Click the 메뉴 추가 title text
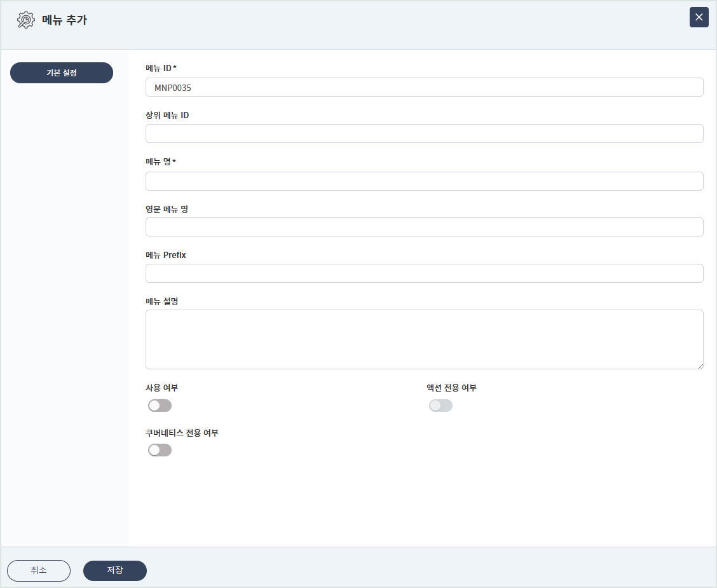Image resolution: width=717 pixels, height=588 pixels. click(64, 20)
